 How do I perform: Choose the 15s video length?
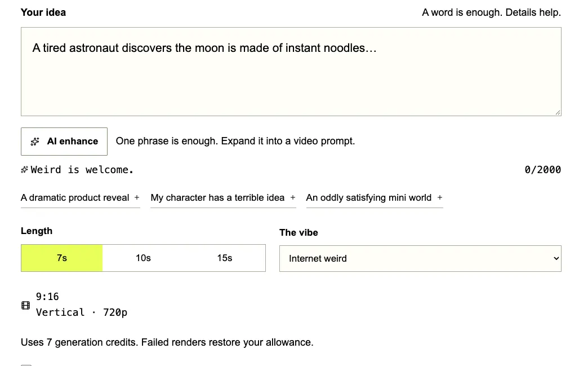click(x=225, y=258)
